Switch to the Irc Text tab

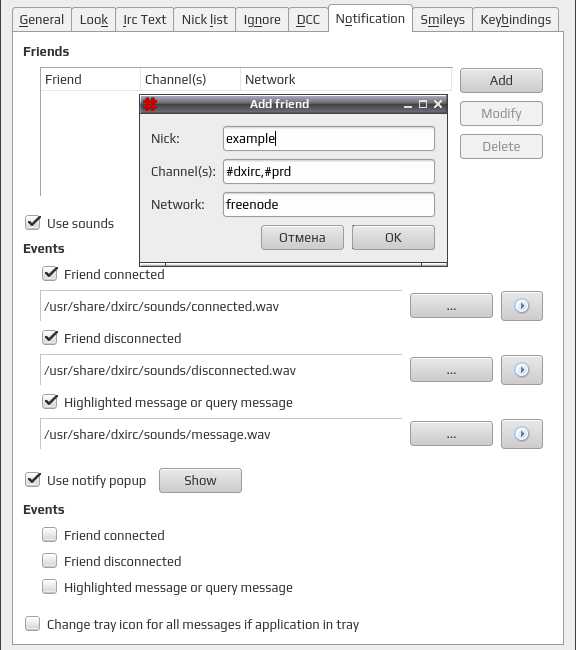coord(144,19)
